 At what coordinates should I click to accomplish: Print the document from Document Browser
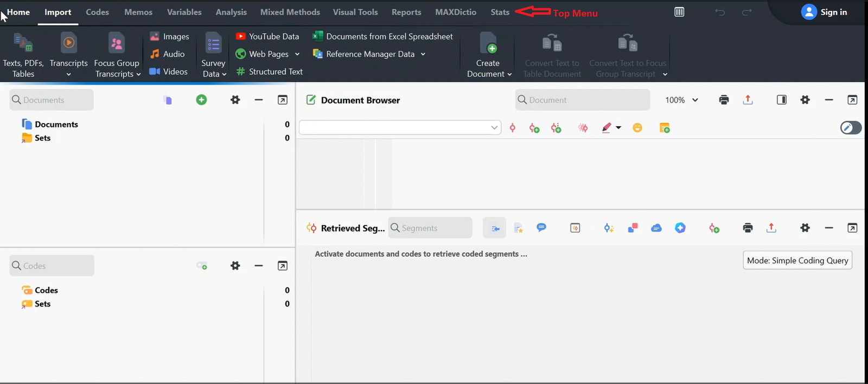pyautogui.click(x=724, y=100)
